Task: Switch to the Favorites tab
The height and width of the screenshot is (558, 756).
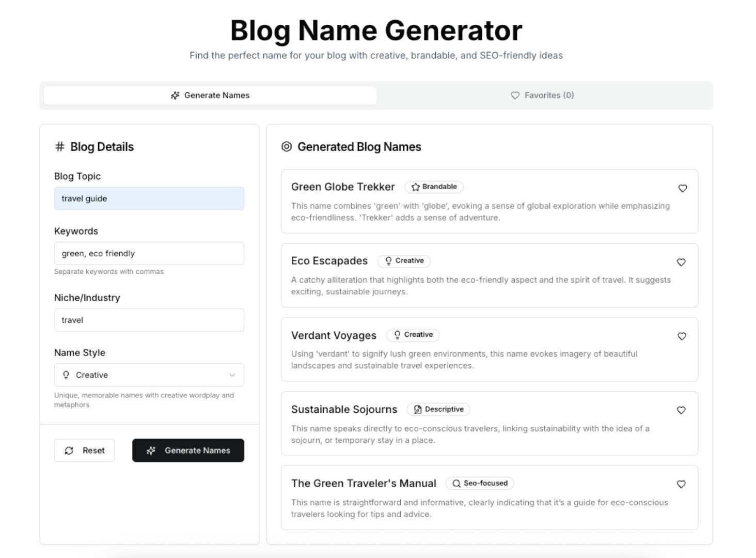Action: [x=542, y=96]
